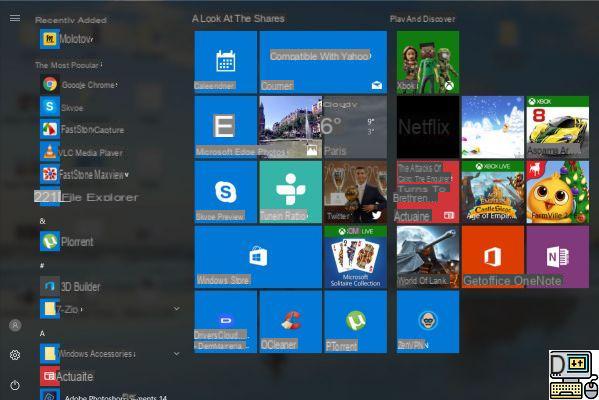Click the Power button icon
This screenshot has height=400, width=599.
pyautogui.click(x=15, y=385)
